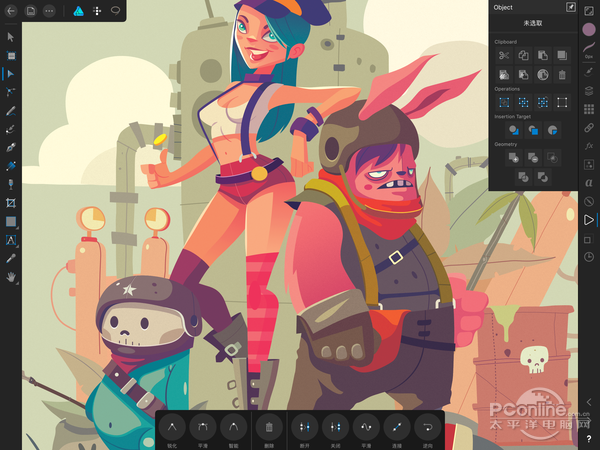Screen dimensions: 600x450
Task: Select the Node tool
Action: [x=11, y=74]
